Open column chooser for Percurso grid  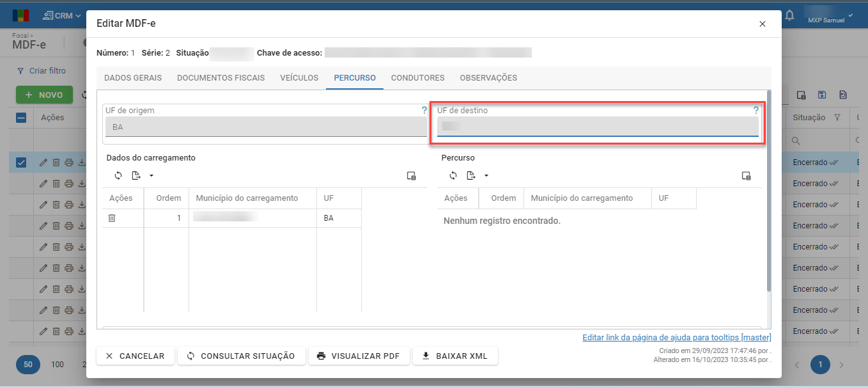pyautogui.click(x=746, y=176)
